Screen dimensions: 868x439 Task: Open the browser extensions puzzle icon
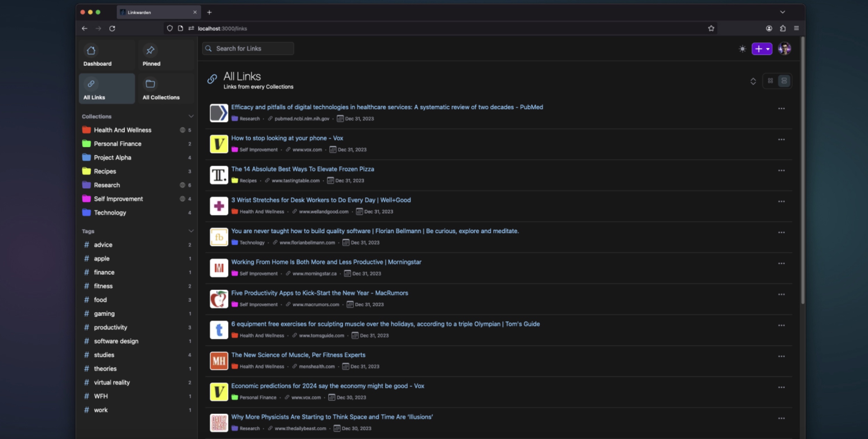pos(783,28)
